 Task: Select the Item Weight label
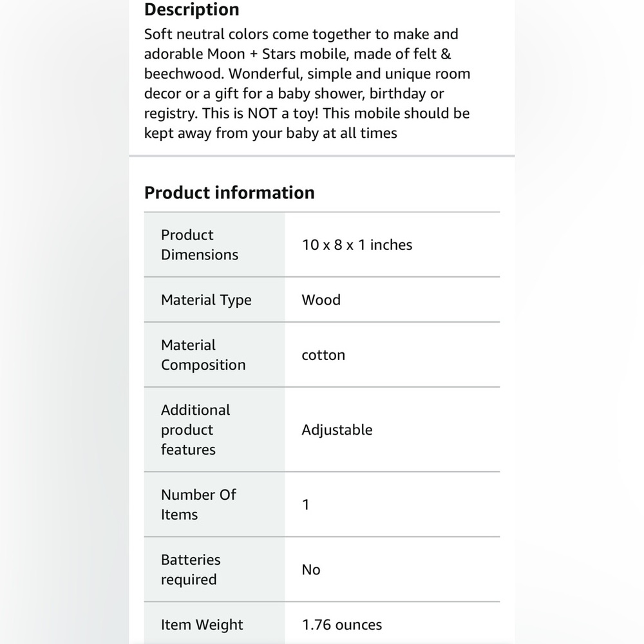pyautogui.click(x=202, y=625)
